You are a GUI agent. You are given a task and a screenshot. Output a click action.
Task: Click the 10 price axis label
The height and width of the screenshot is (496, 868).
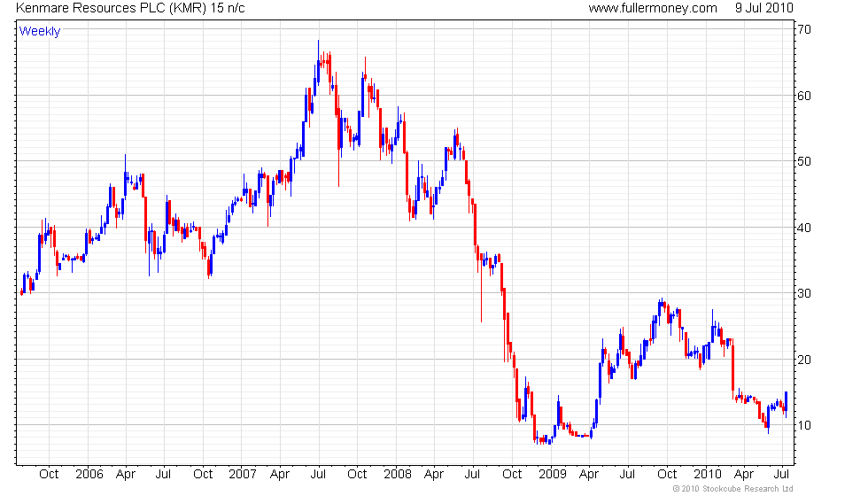[804, 426]
